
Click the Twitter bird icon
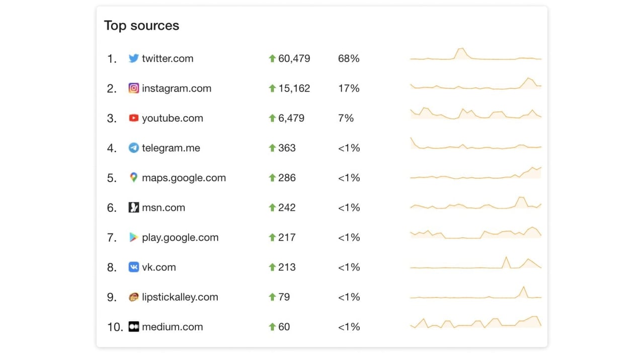click(x=133, y=58)
